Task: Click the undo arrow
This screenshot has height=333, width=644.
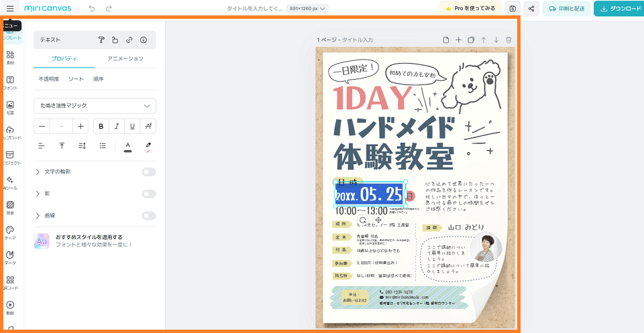Action: coord(92,8)
